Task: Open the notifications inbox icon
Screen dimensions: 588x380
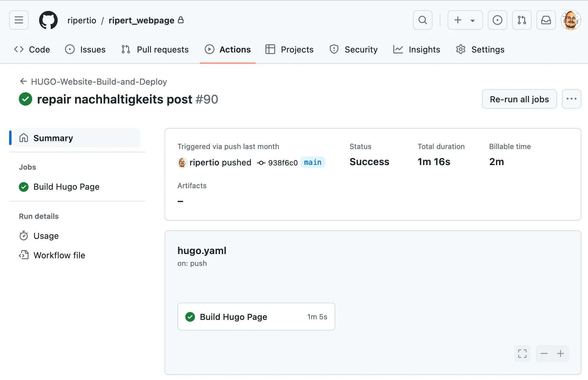Action: pyautogui.click(x=546, y=20)
